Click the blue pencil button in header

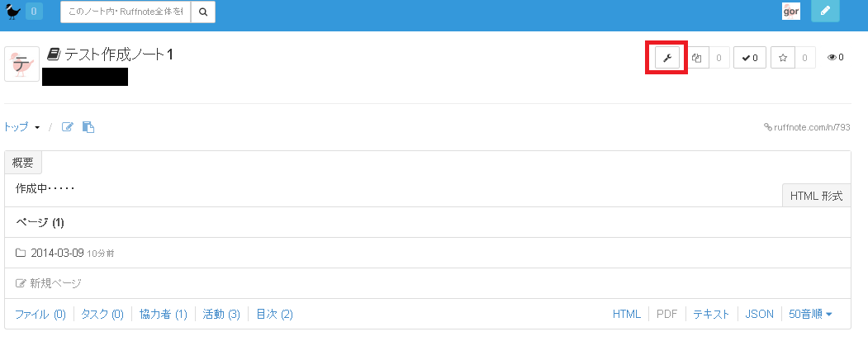click(x=825, y=12)
